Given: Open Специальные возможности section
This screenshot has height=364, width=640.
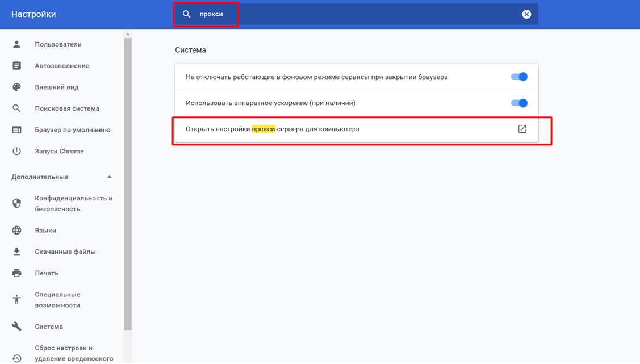Looking at the screenshot, I should pyautogui.click(x=57, y=300).
